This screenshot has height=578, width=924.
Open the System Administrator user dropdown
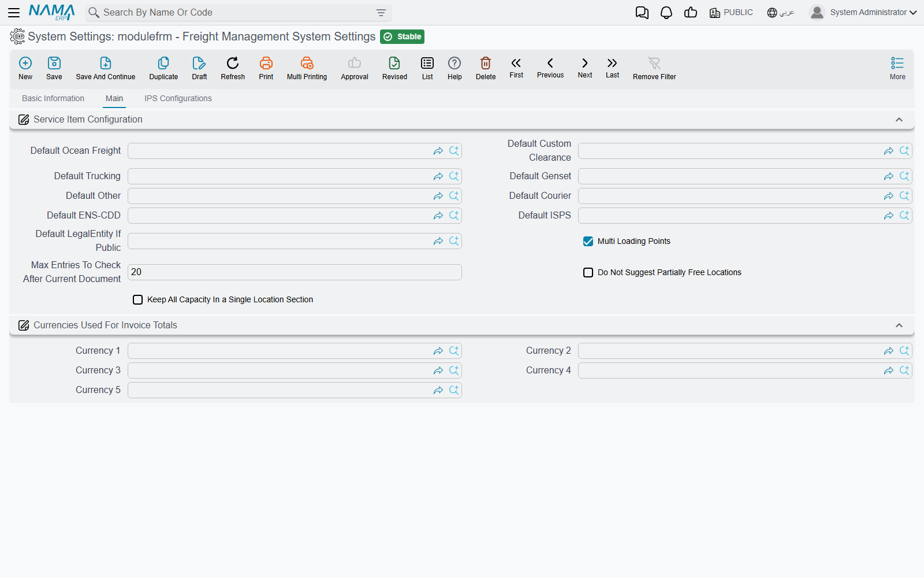pos(863,12)
